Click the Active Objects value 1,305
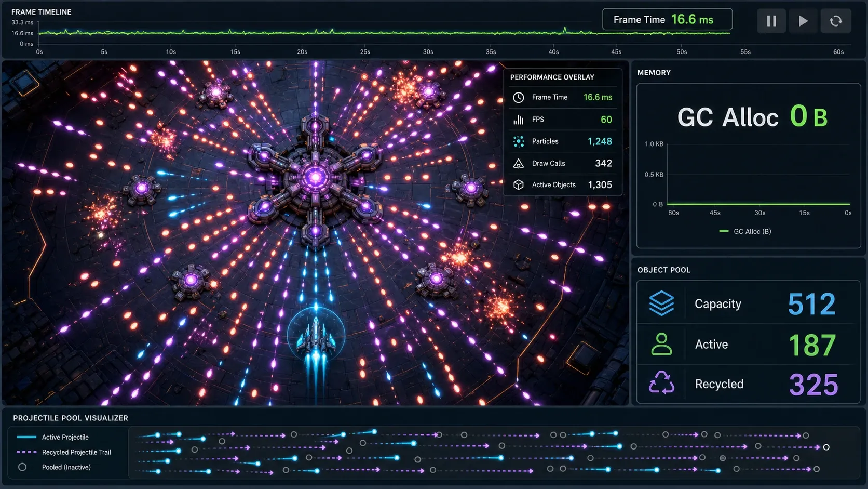868x489 pixels. pos(600,185)
